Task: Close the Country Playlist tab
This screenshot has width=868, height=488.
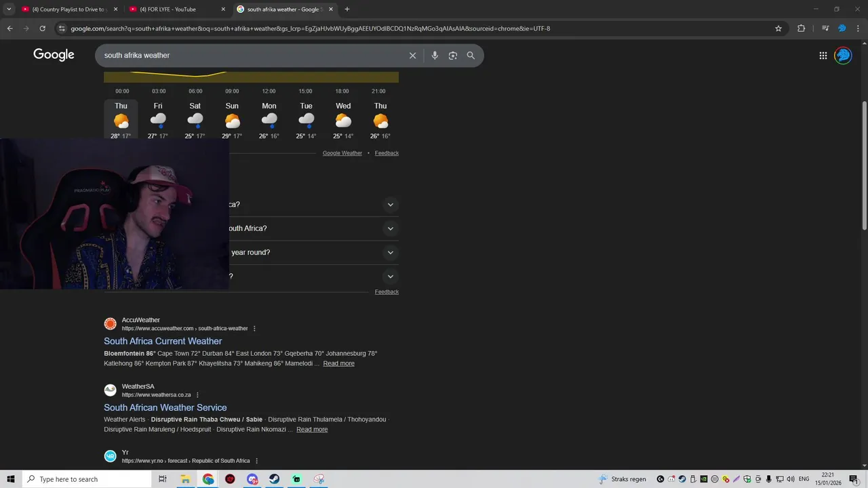Action: (x=115, y=9)
